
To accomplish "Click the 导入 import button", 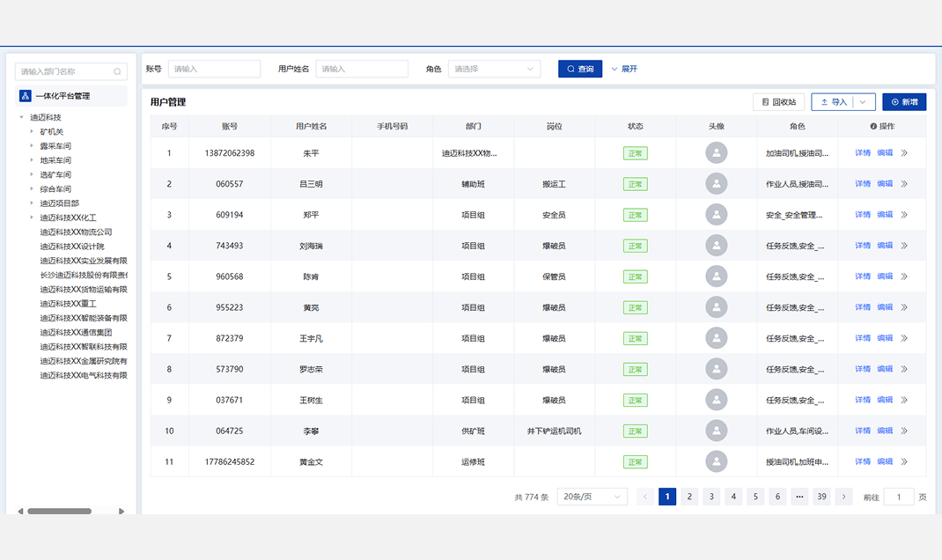I will pyautogui.click(x=833, y=102).
